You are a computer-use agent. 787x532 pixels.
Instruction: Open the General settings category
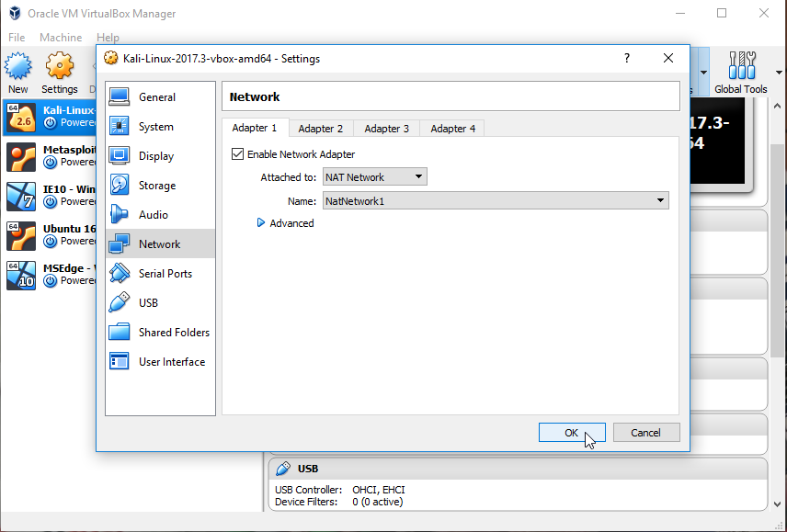(x=160, y=97)
